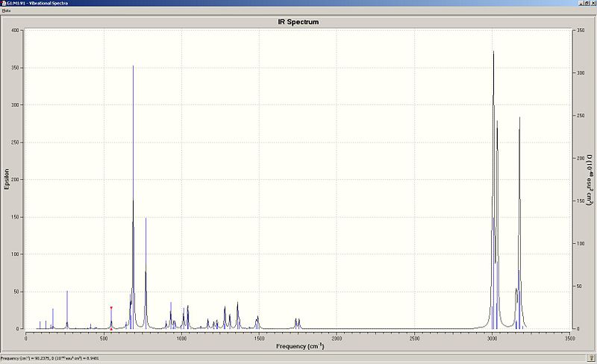The image size is (597, 364).
Task: Restore down the Vibrational Spectra window
Action: click(587, 3)
